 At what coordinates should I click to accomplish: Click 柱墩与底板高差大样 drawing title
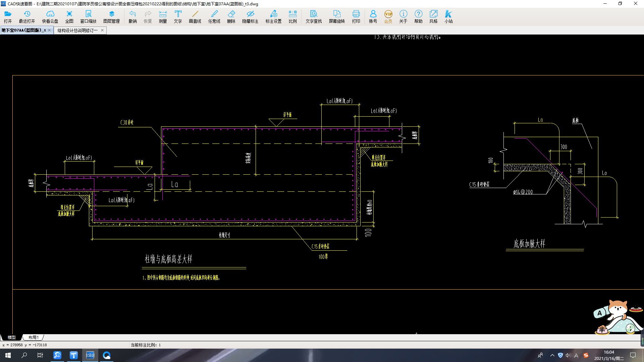tap(168, 259)
